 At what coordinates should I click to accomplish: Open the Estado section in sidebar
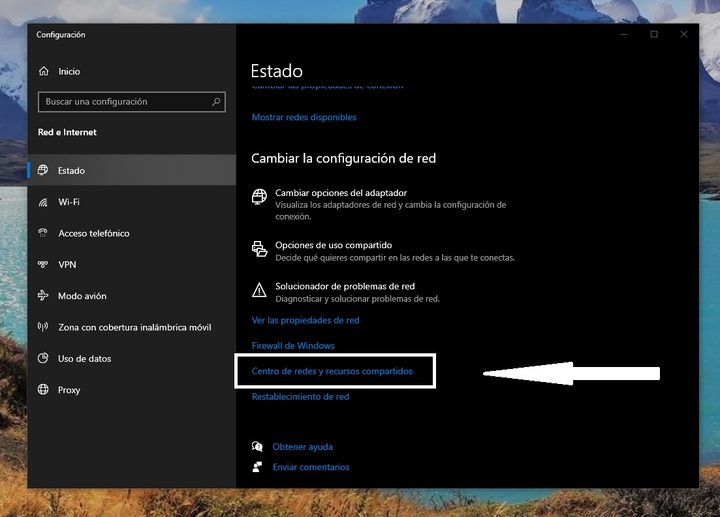71,171
